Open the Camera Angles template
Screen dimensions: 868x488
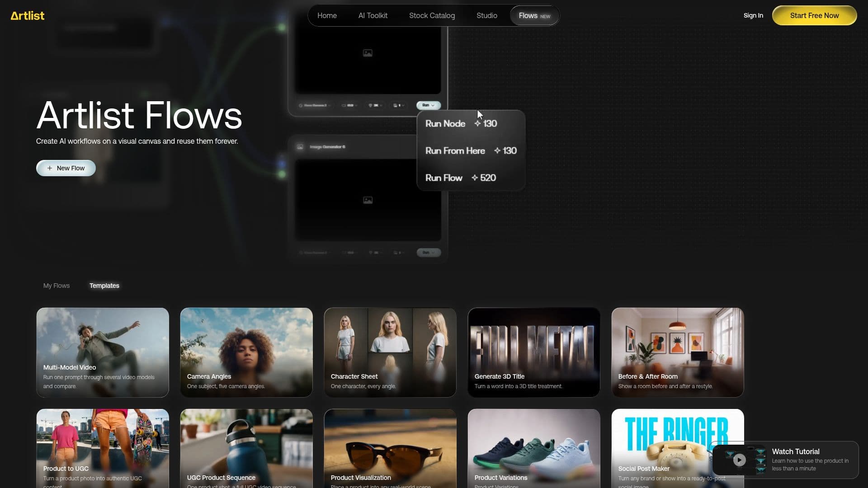(246, 352)
